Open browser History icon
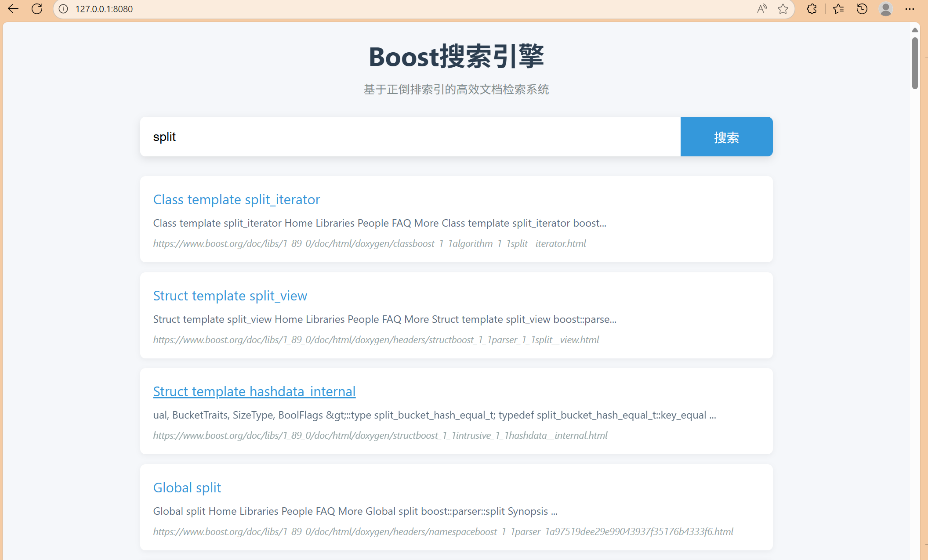This screenshot has width=928, height=560. (x=862, y=9)
